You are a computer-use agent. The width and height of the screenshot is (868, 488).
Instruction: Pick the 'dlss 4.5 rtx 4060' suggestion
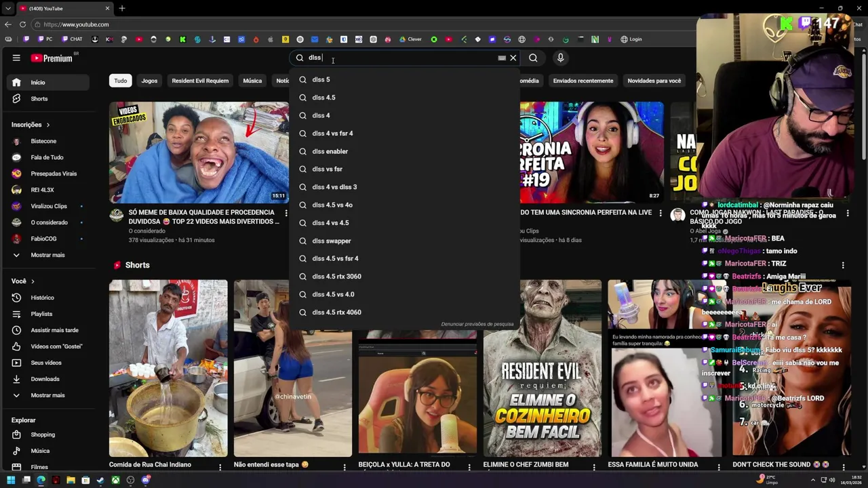point(404,312)
